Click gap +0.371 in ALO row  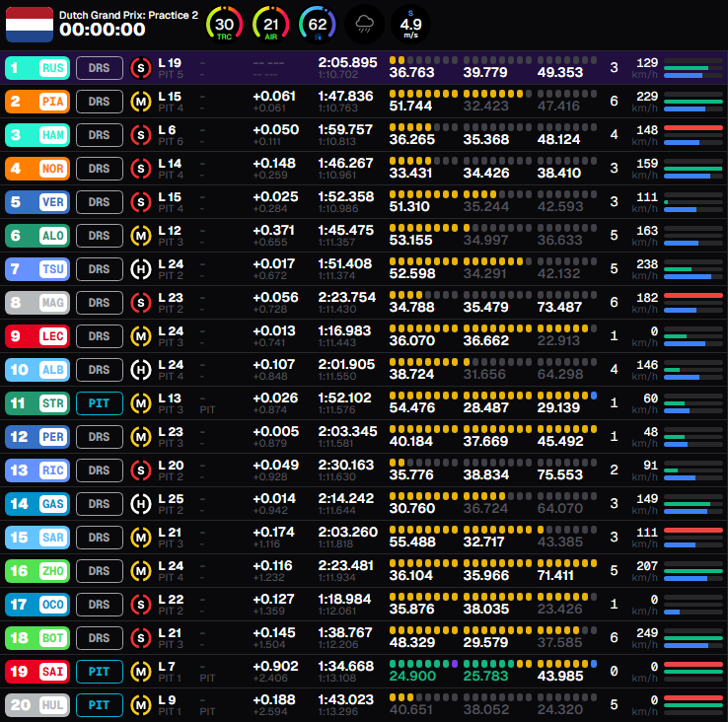click(274, 230)
